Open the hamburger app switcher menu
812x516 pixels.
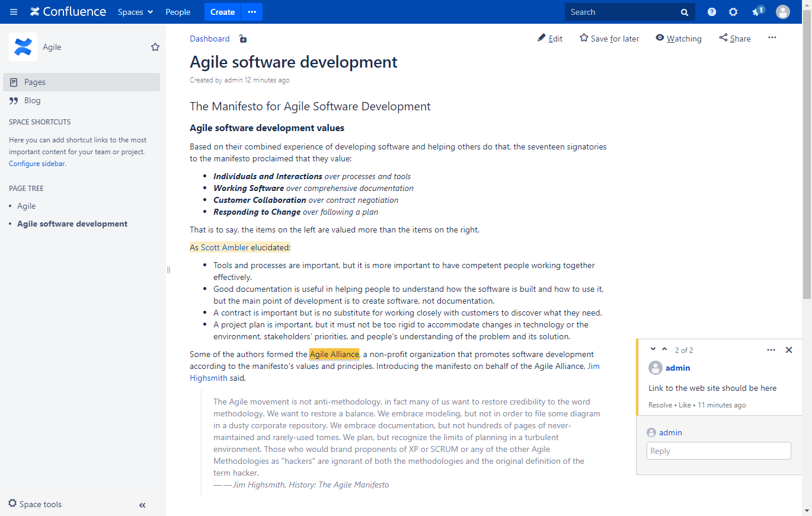(x=14, y=12)
